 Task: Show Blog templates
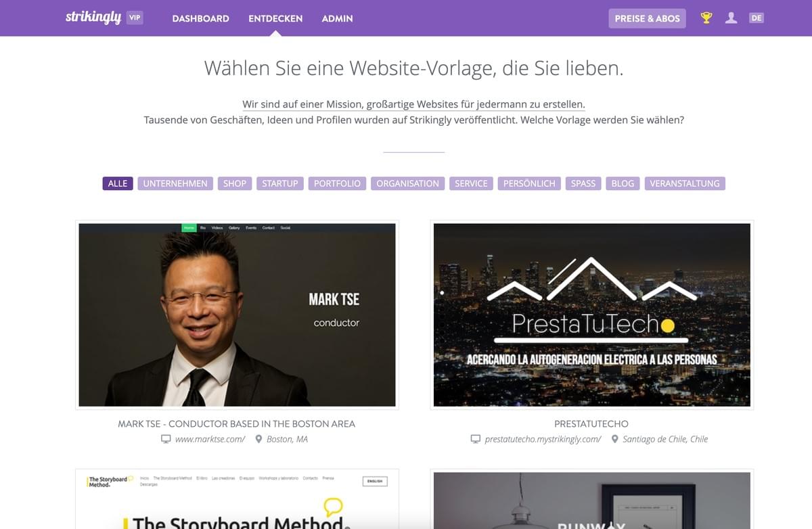[623, 183]
